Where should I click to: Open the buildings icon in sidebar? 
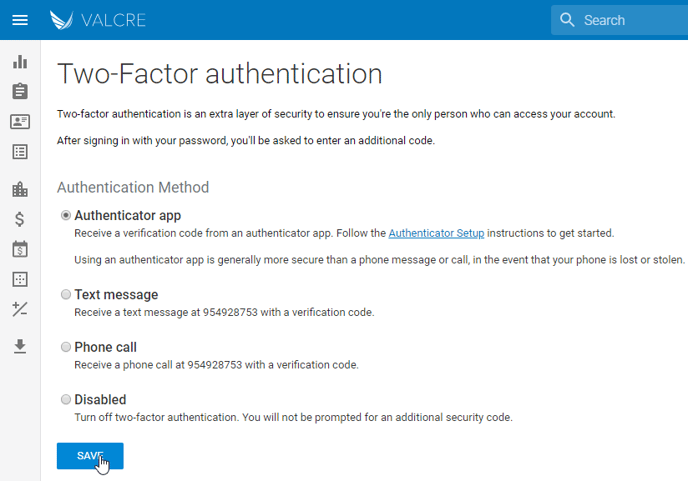(x=20, y=189)
